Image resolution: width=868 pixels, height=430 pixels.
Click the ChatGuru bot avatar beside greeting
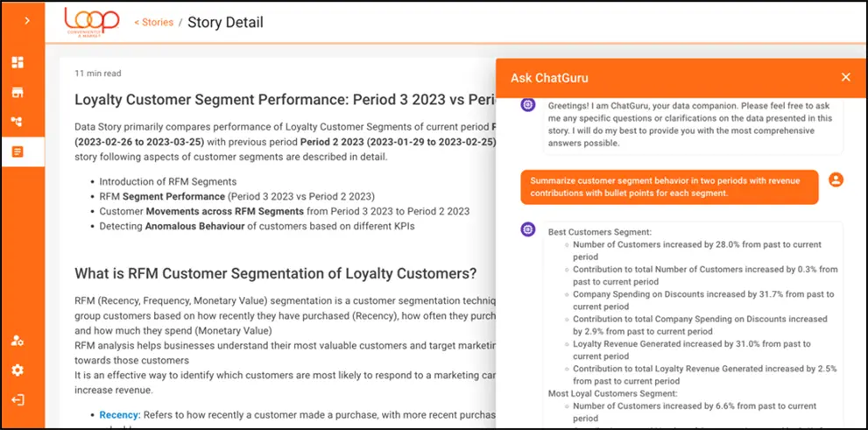528,104
